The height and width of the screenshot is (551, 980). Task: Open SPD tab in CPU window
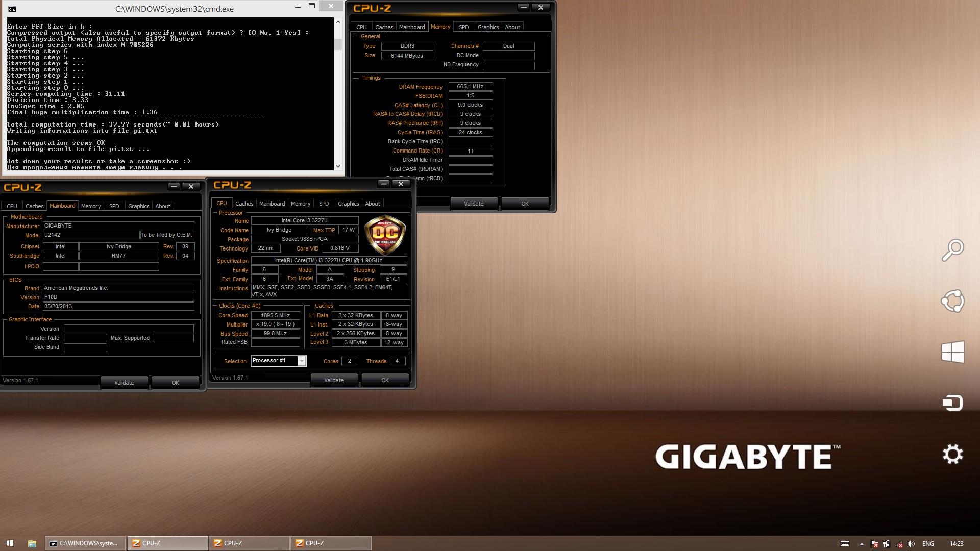(x=324, y=204)
